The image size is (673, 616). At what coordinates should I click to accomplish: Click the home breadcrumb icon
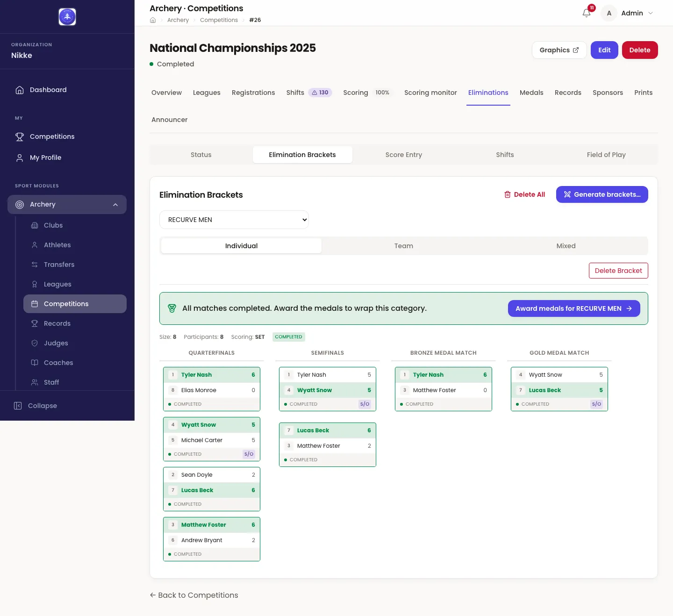pos(153,20)
